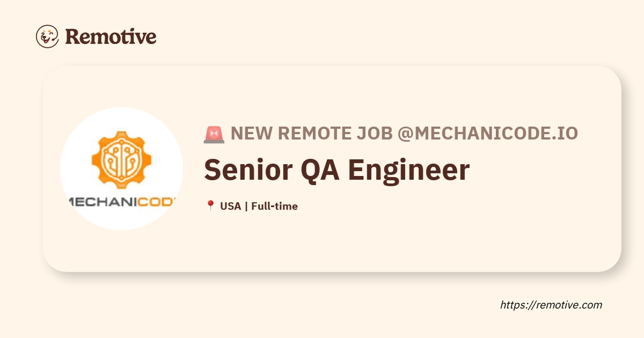Click empty space on the job card
The width and height of the screenshot is (644, 338).
click(x=429, y=241)
